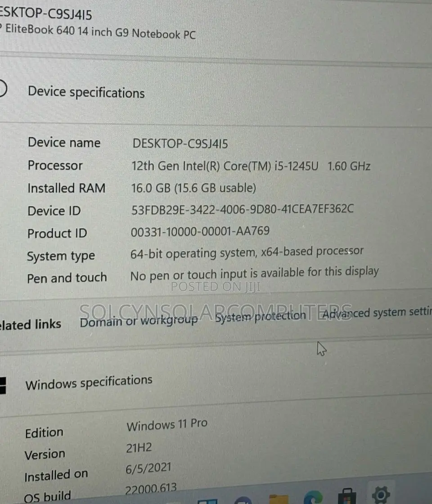Open Settings gear icon in taskbar
The height and width of the screenshot is (504, 432).
pos(381,495)
